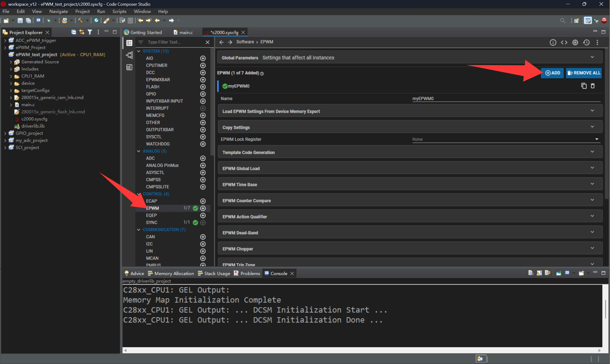Screen dimensions: 610x364
Task: Click the myEPWM0 Name input field
Action: coord(506,99)
